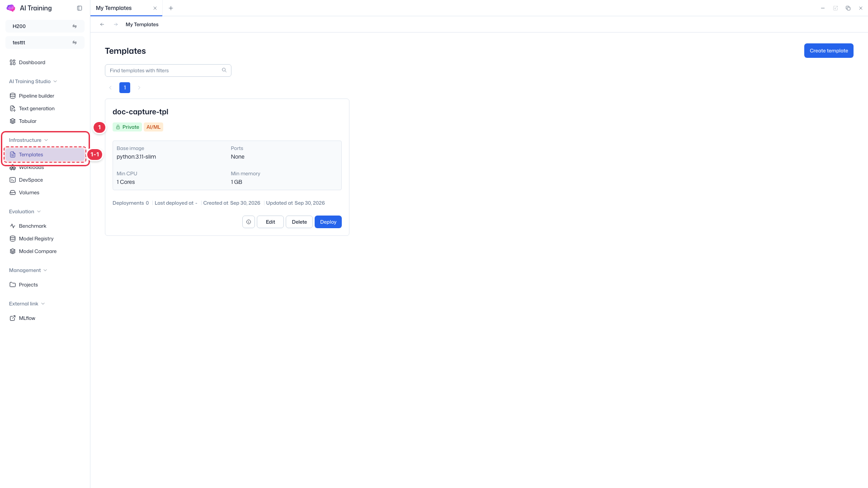Collapse the External link section
Screen dimensions: 868x488
click(x=27, y=304)
